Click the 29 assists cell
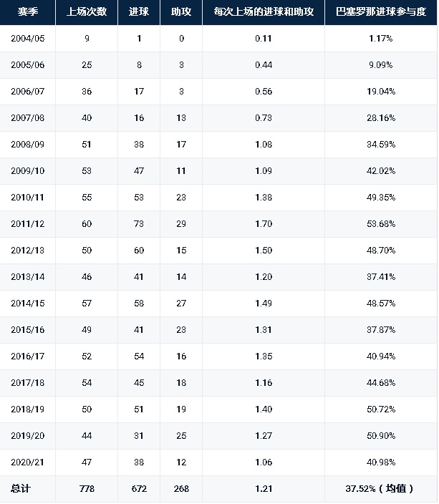Screen dimensions: 439x504 tap(181, 224)
